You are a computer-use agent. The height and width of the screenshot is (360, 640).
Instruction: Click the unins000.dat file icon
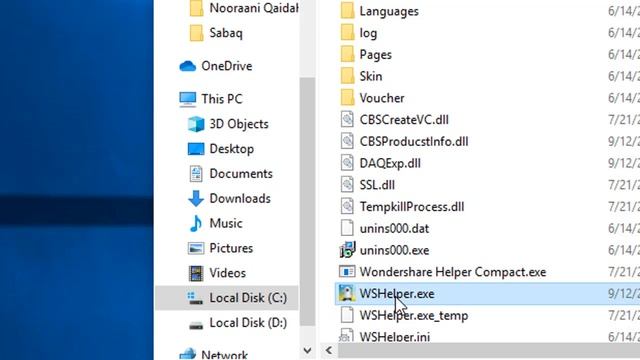[347, 228]
